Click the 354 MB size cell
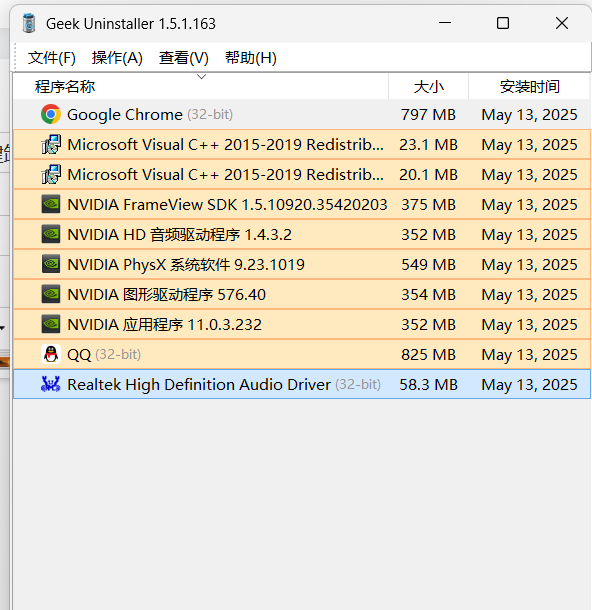 (428, 294)
